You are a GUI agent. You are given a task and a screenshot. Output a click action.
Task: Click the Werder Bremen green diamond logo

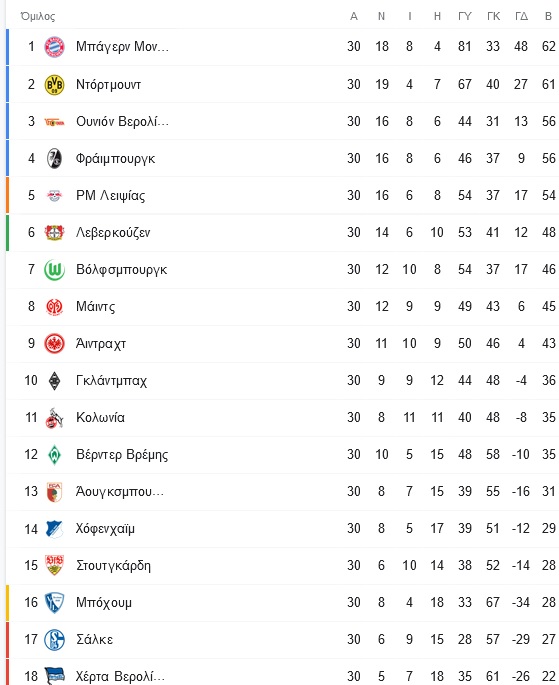55,455
